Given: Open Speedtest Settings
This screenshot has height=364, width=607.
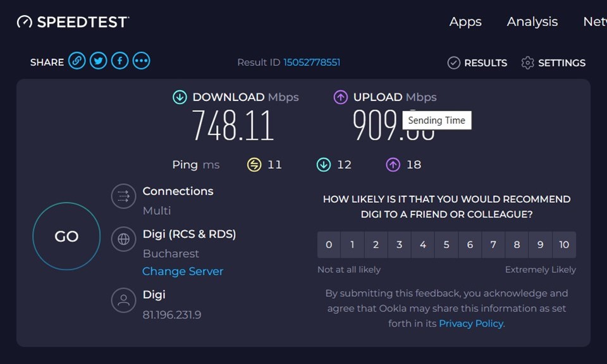Looking at the screenshot, I should [x=553, y=63].
